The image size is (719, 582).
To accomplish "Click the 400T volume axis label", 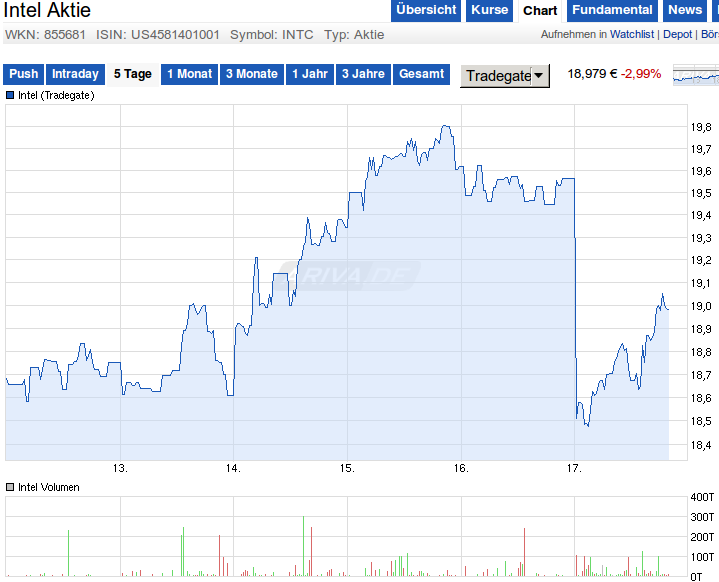I will pos(702,497).
